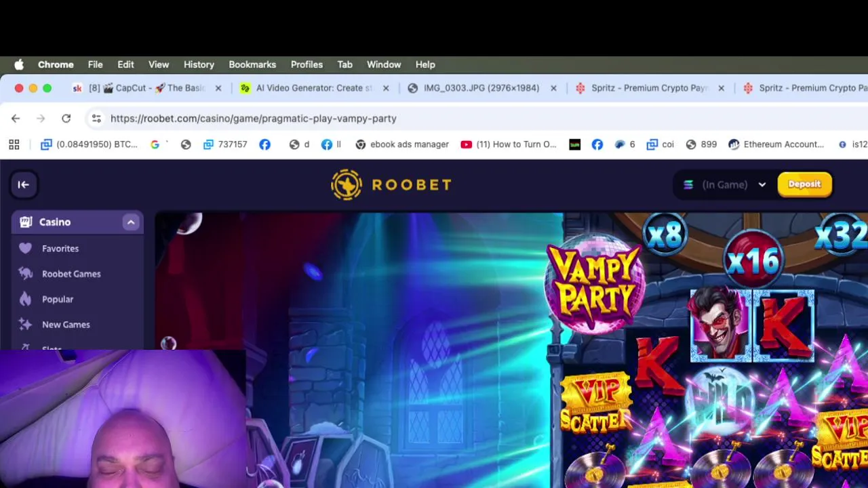The width and height of the screenshot is (868, 488).
Task: Click the vampire character symbol
Action: pyautogui.click(x=721, y=325)
